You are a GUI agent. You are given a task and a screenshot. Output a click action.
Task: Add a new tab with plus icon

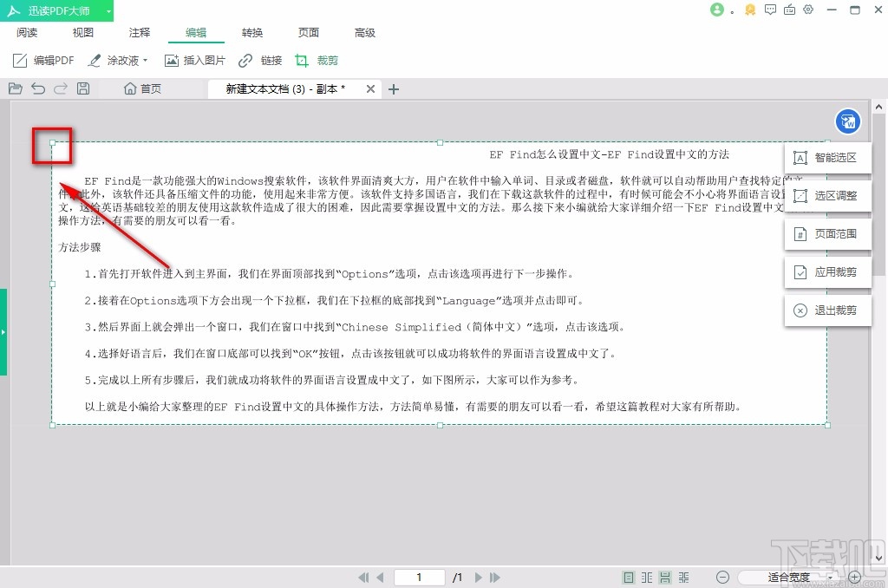pos(394,89)
